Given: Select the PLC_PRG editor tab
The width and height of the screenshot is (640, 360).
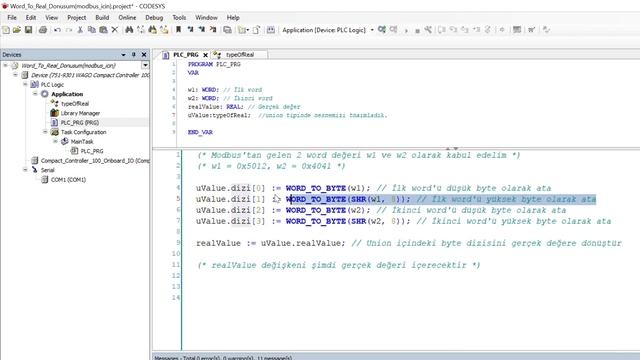Looking at the screenshot, I should coord(186,55).
